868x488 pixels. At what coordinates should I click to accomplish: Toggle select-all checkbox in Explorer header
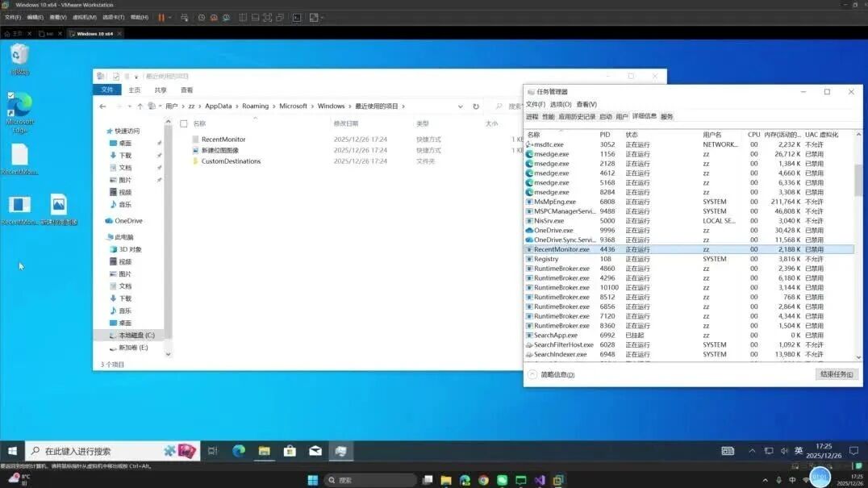coord(184,124)
